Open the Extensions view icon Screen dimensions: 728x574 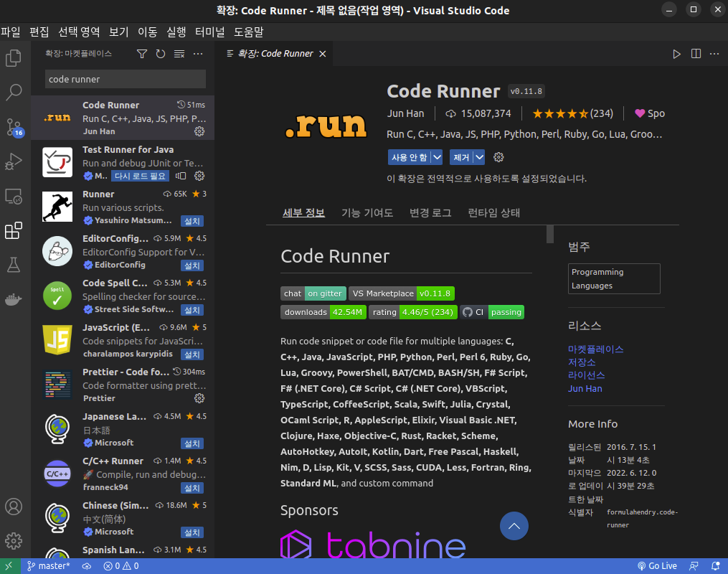[14, 230]
